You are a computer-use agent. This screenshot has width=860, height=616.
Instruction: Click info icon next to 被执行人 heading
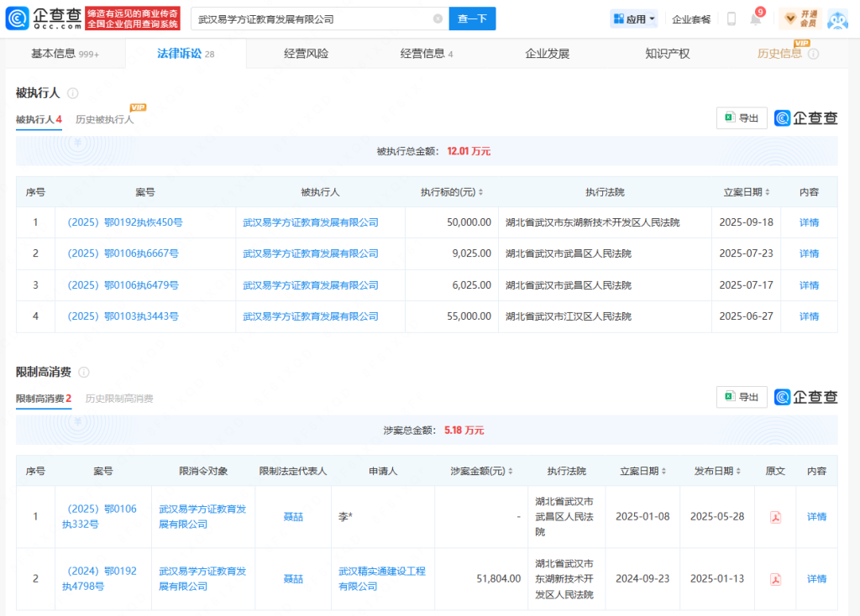click(x=73, y=93)
